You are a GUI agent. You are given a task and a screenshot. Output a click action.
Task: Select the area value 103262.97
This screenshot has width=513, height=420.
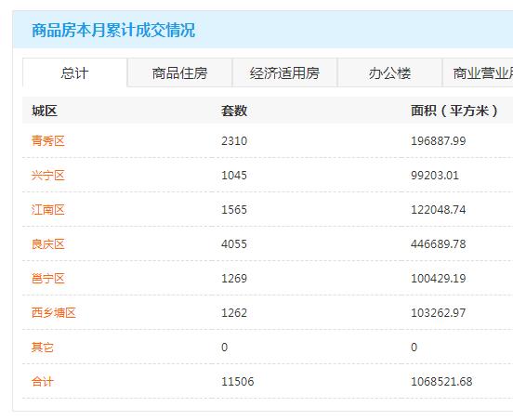pyautogui.click(x=438, y=313)
